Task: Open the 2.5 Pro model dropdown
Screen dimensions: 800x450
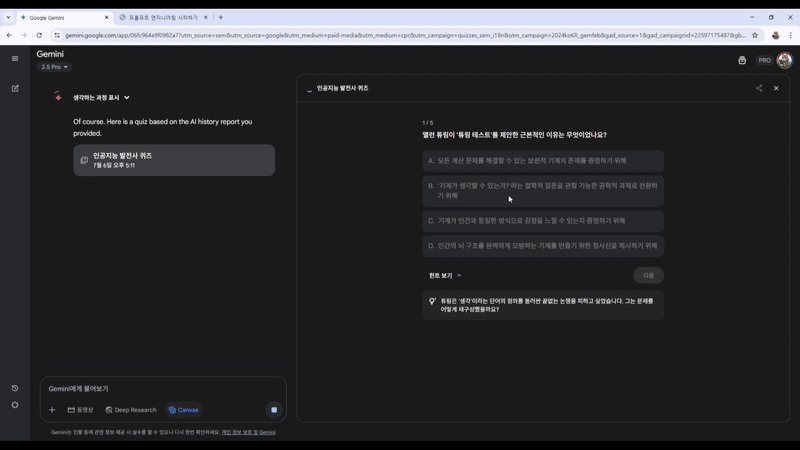Action: point(54,67)
